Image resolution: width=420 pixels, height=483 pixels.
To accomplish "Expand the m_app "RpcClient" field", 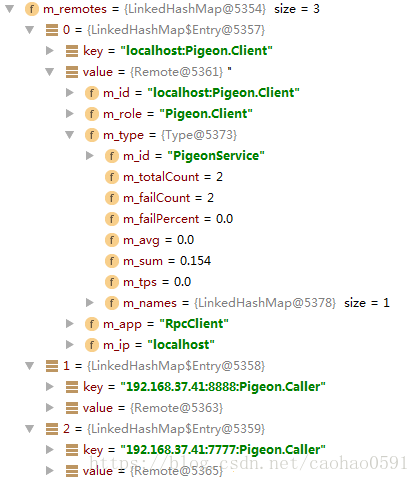I will click(x=70, y=324).
